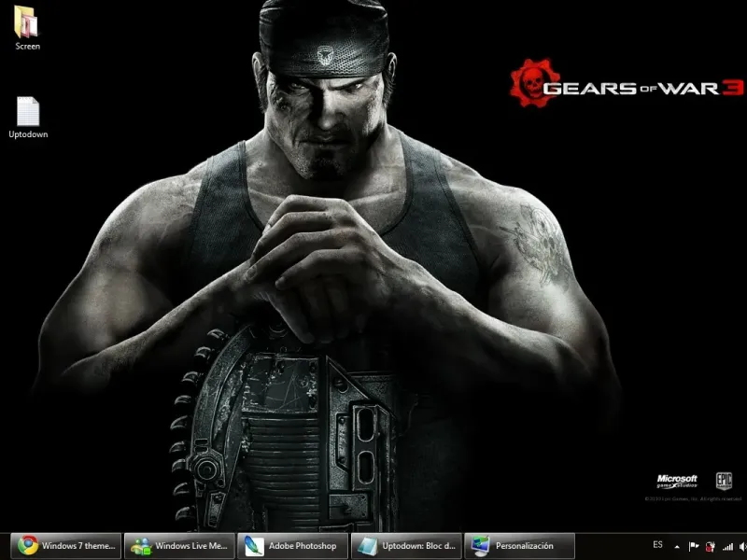Expand the hidden tray icons arrow
The image size is (747, 560).
click(x=677, y=547)
